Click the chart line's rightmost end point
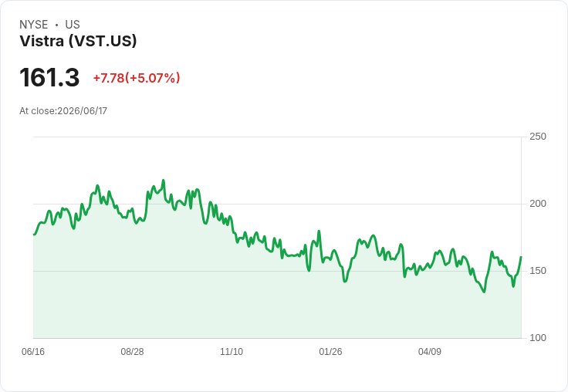The height and width of the screenshot is (392, 568). click(521, 257)
